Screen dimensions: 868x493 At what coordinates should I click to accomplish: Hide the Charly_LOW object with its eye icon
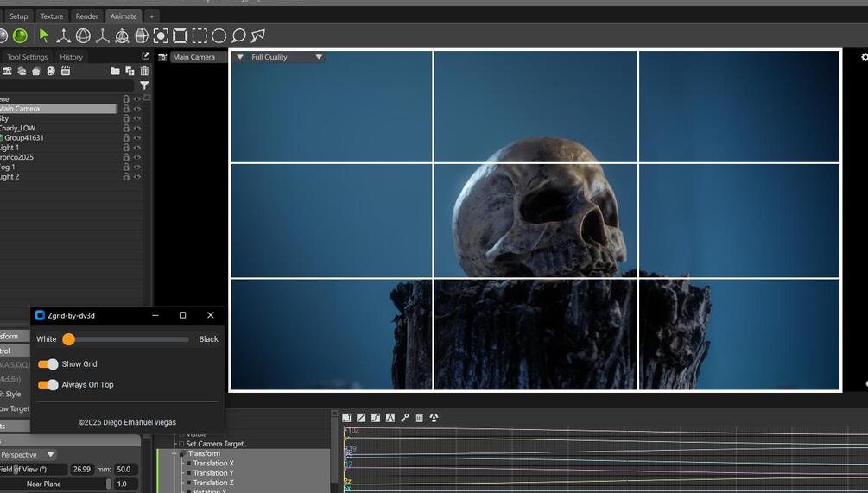pyautogui.click(x=136, y=128)
